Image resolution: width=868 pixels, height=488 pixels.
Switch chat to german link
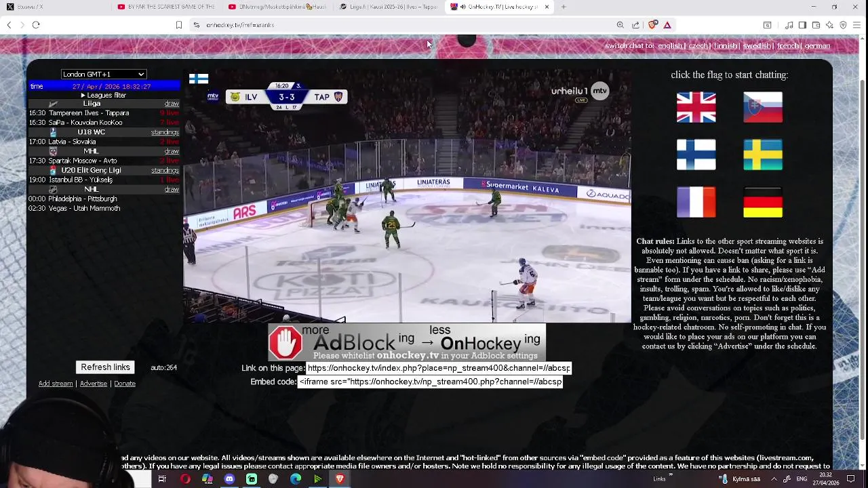click(x=817, y=46)
